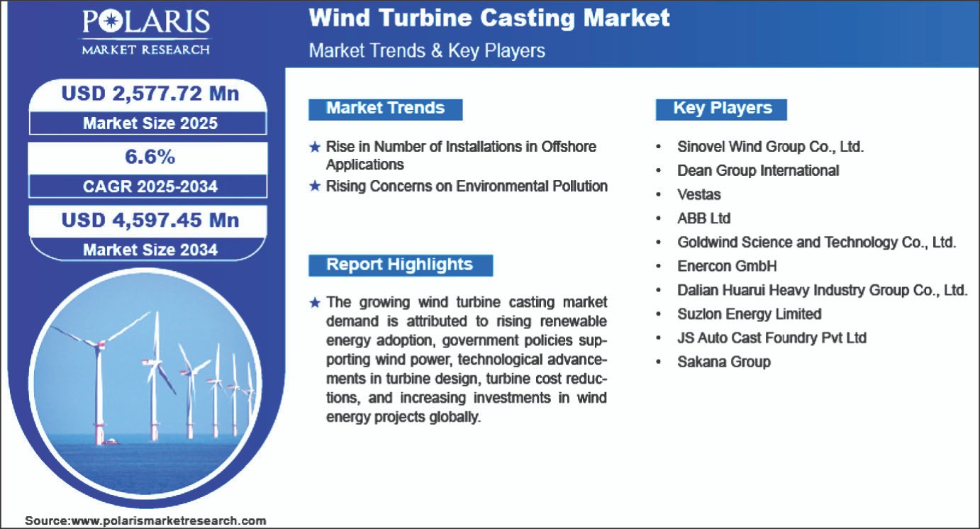Click the Key Players header label
980x529 pixels.
click(721, 109)
